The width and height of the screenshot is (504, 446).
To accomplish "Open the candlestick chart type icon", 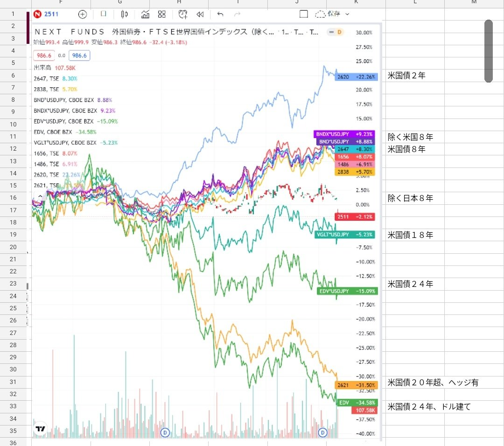I will point(125,14).
